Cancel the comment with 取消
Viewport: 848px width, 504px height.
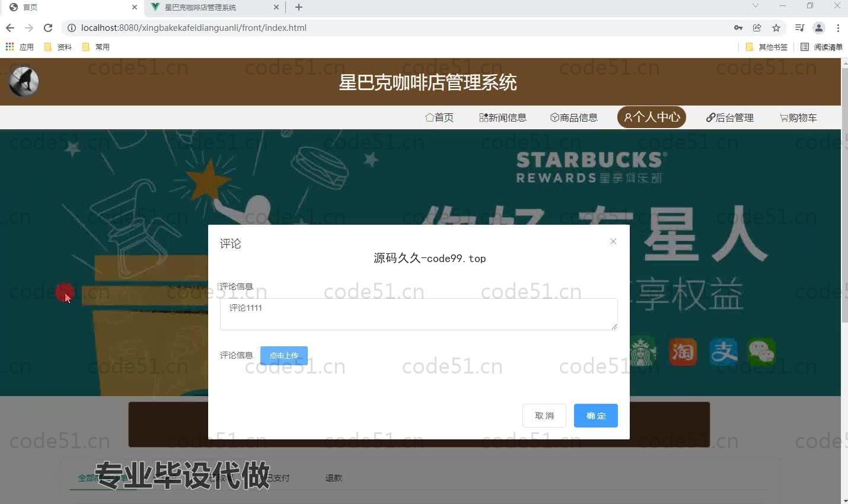tap(544, 416)
